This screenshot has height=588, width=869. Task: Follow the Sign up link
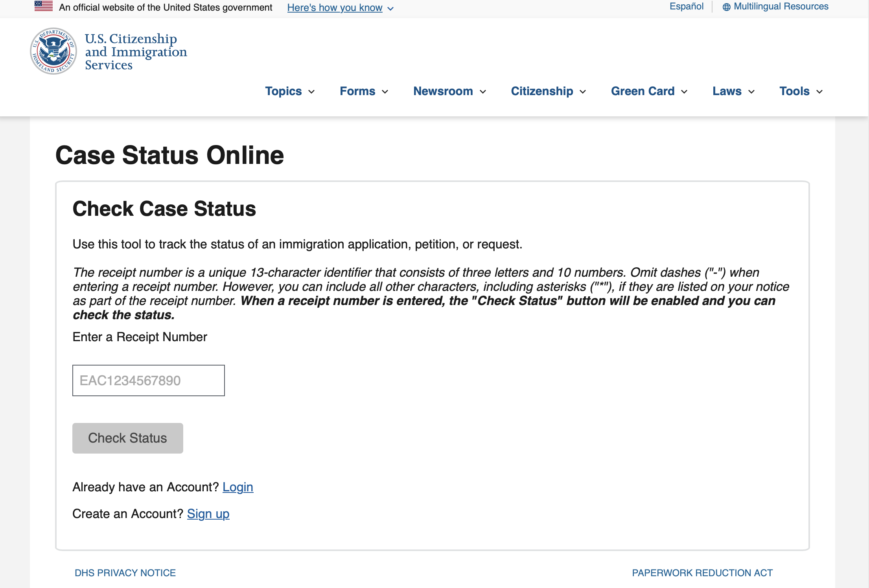208,514
